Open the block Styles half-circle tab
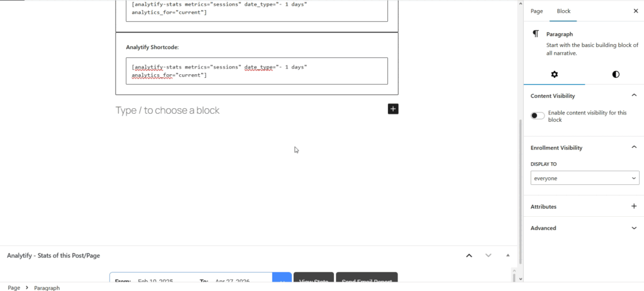Viewport: 644px width, 291px height. (x=615, y=74)
